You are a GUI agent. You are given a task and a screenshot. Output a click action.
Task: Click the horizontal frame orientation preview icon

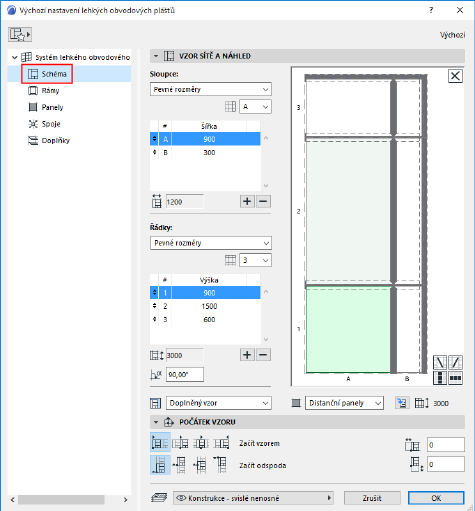pos(455,378)
